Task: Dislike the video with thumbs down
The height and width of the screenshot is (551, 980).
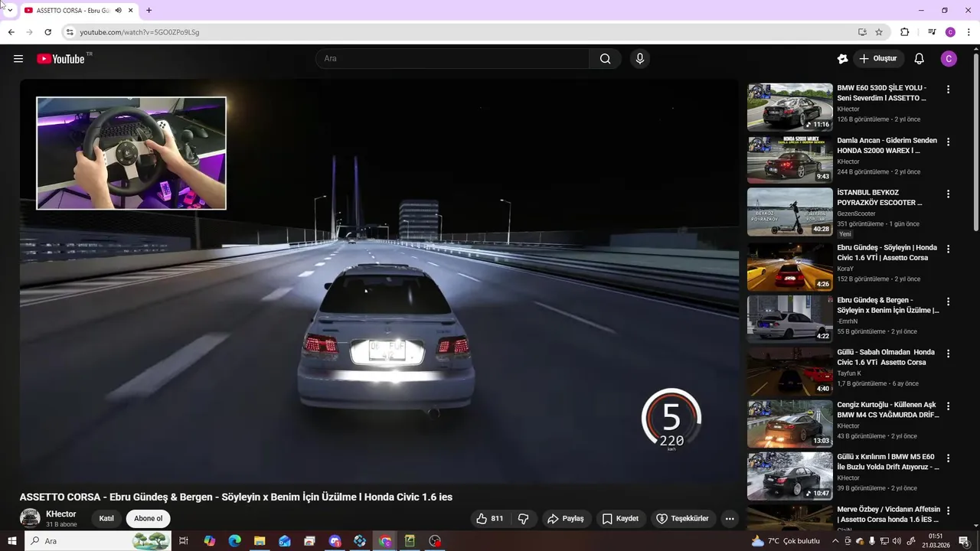Action: pos(524,519)
